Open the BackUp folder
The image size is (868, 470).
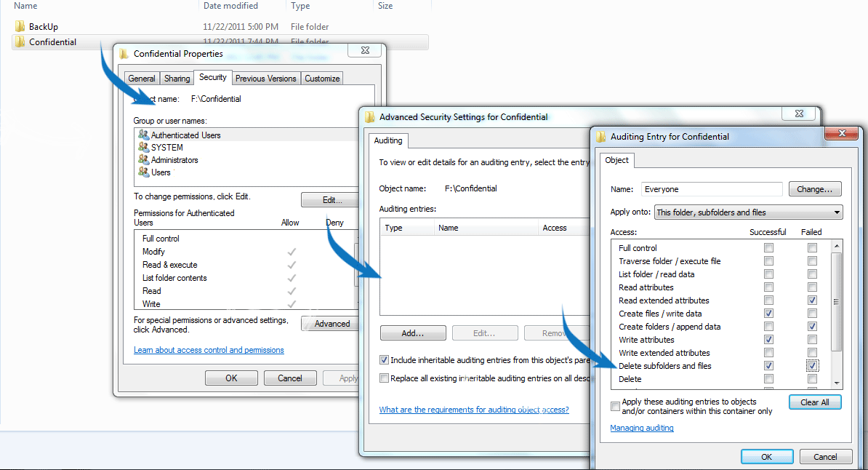42,26
